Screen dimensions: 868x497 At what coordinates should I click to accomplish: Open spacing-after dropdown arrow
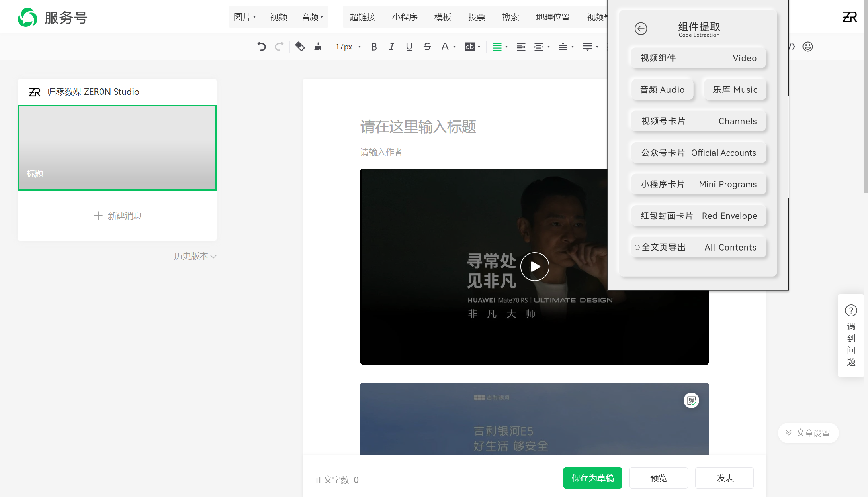point(597,47)
